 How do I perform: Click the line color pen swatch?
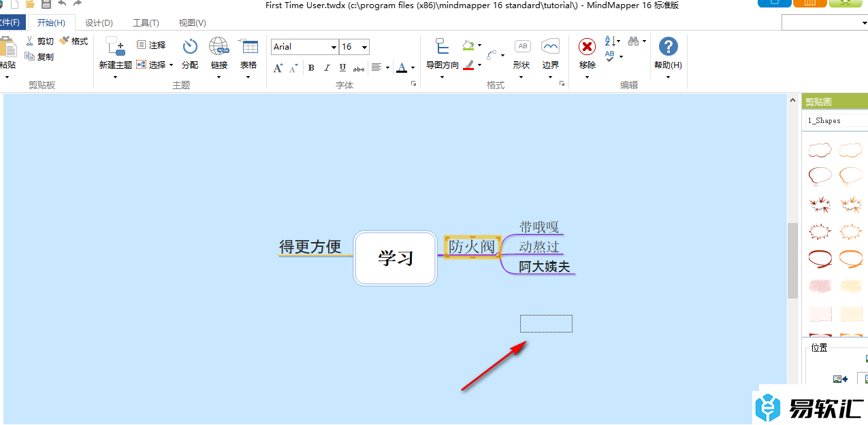coord(468,65)
